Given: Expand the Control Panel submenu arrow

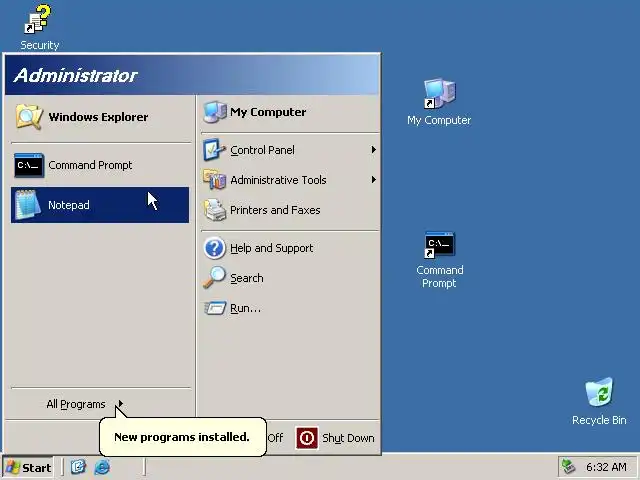Looking at the screenshot, I should [x=373, y=150].
